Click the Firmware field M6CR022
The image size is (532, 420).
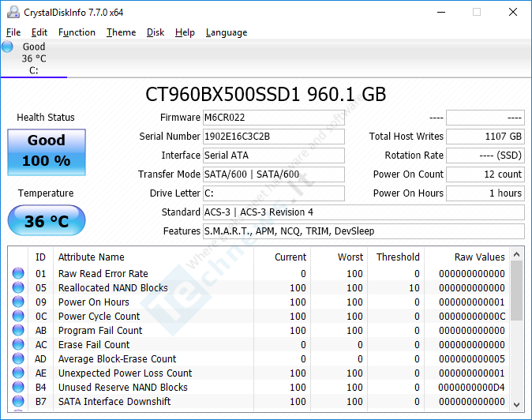coord(274,118)
